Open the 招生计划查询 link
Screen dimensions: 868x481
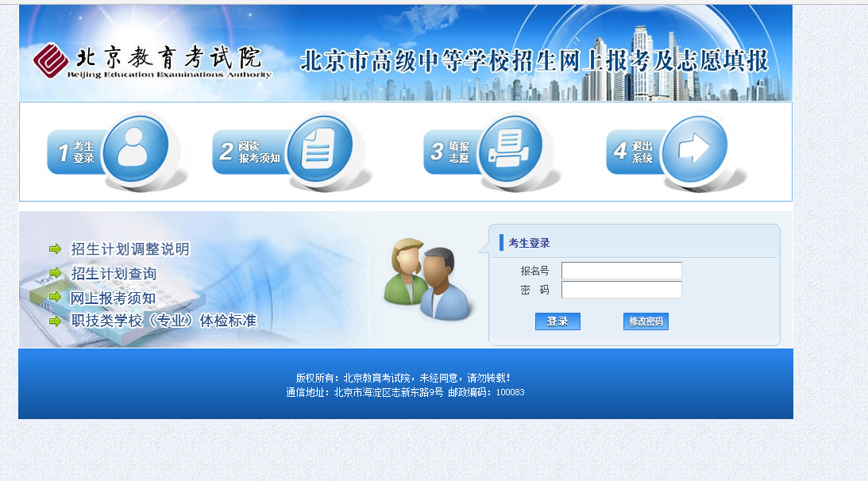(x=114, y=273)
